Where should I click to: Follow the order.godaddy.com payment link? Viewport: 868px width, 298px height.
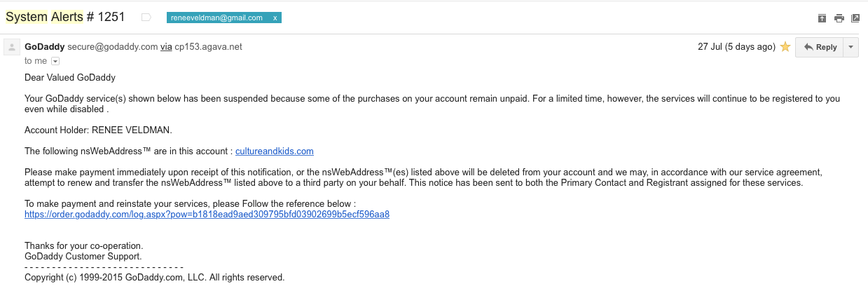click(207, 215)
